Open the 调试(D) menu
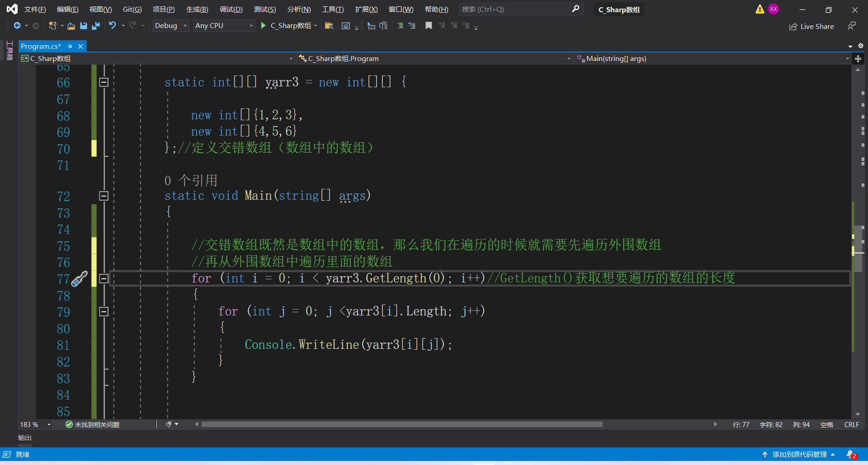Image resolution: width=868 pixels, height=465 pixels. pyautogui.click(x=231, y=9)
